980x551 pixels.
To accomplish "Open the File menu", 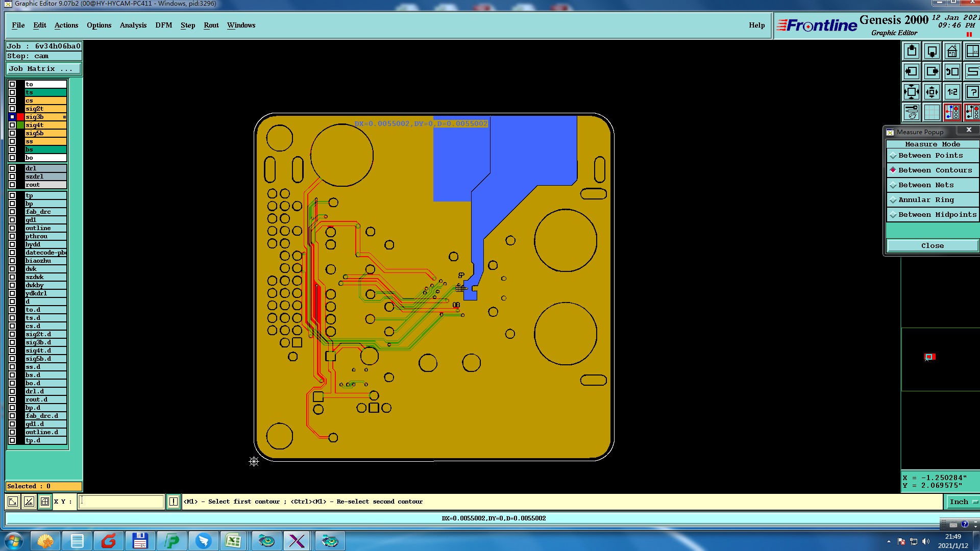I will coord(18,25).
